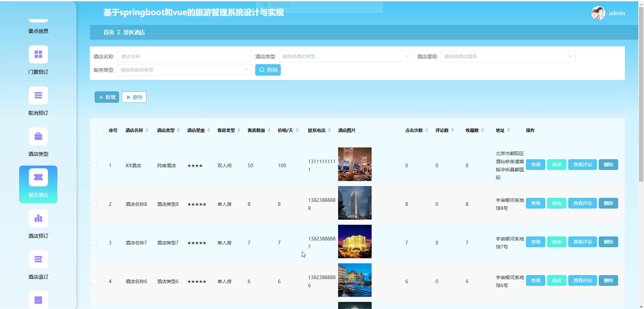The width and height of the screenshot is (644, 309).
Task: Click the admin avatar picture
Action: click(598, 13)
